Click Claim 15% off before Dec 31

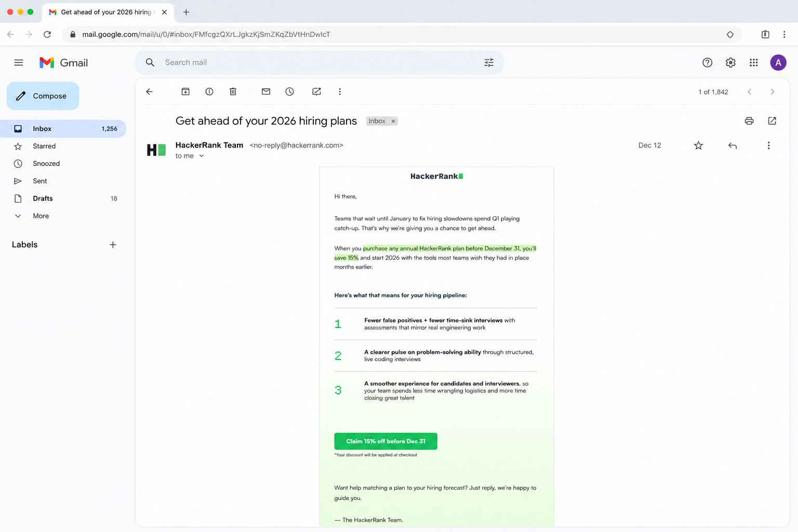385,441
